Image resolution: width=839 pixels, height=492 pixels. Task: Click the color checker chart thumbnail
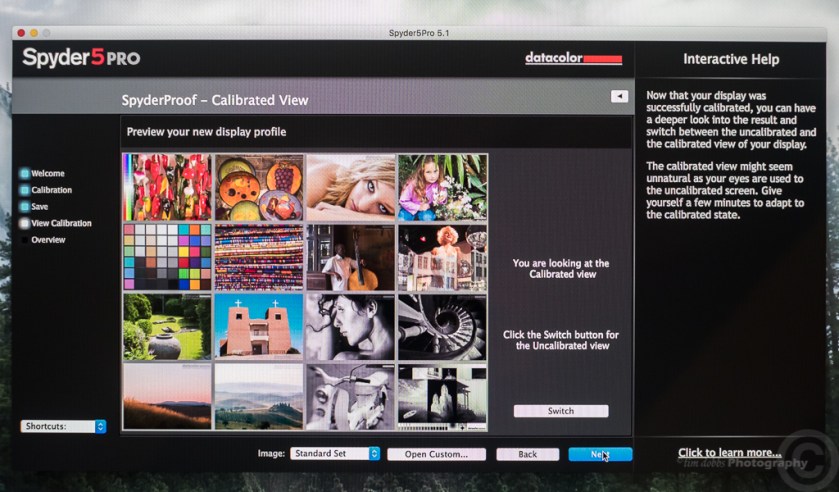(x=167, y=257)
